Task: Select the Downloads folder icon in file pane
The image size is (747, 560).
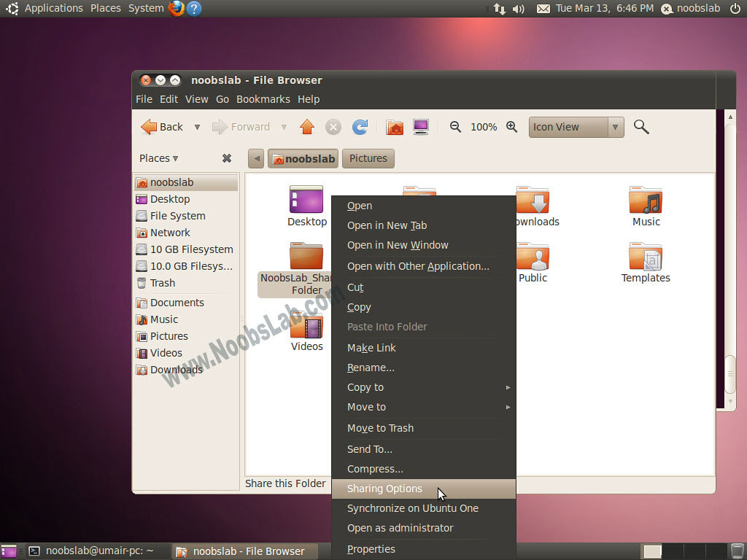Action: point(533,200)
